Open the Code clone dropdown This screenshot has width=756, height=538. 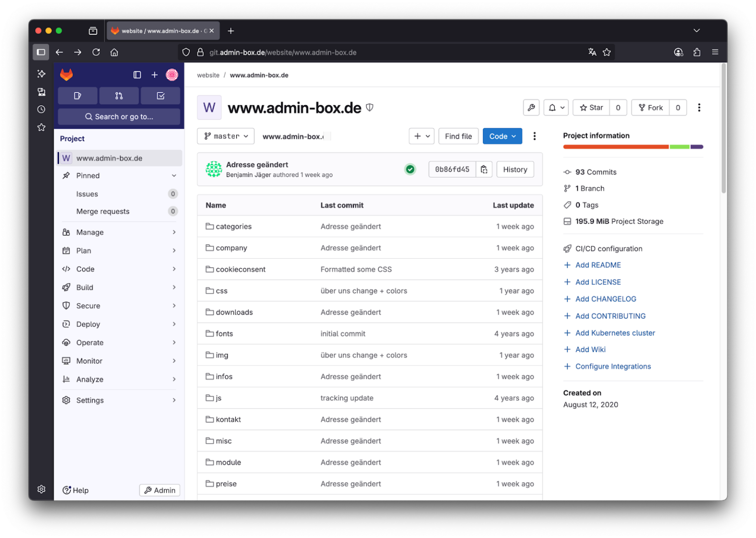click(x=503, y=136)
